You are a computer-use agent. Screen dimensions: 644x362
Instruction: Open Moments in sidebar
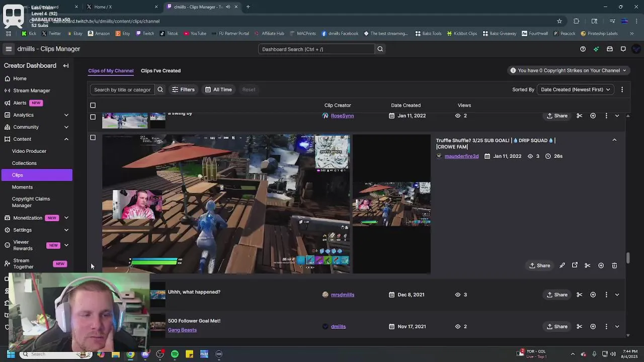(x=22, y=187)
